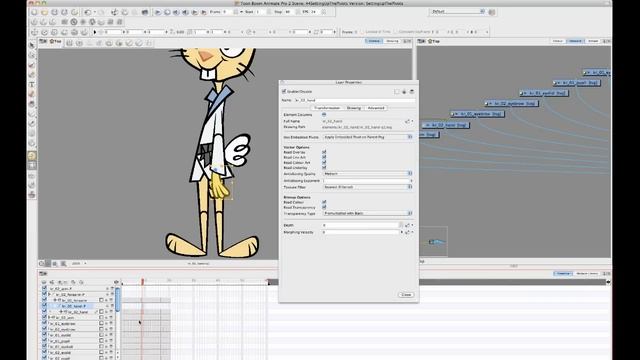
Task: Select the Text tool in left toolbar
Action: point(32,84)
